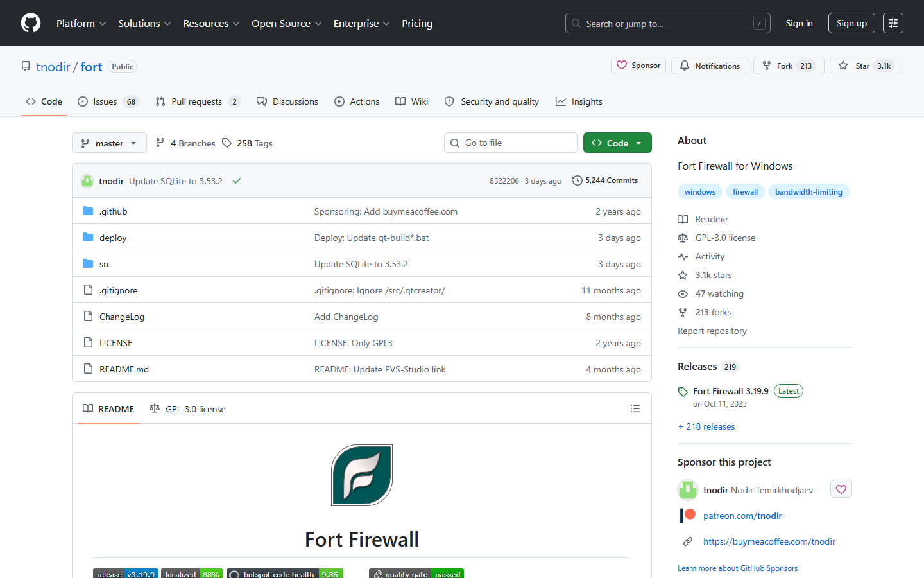Open commit hash 8522206
Image resolution: width=924 pixels, height=578 pixels.
pos(504,181)
